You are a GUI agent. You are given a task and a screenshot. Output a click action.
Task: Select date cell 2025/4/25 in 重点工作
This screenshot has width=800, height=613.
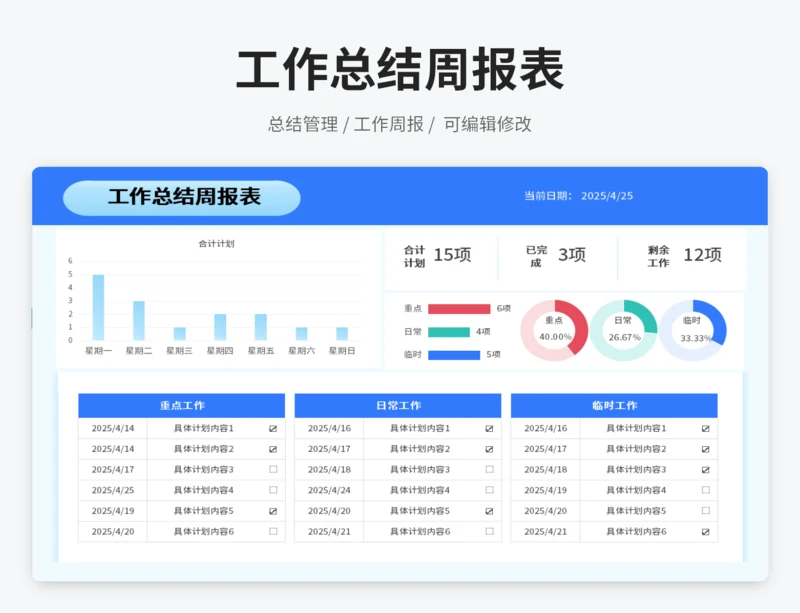113,490
